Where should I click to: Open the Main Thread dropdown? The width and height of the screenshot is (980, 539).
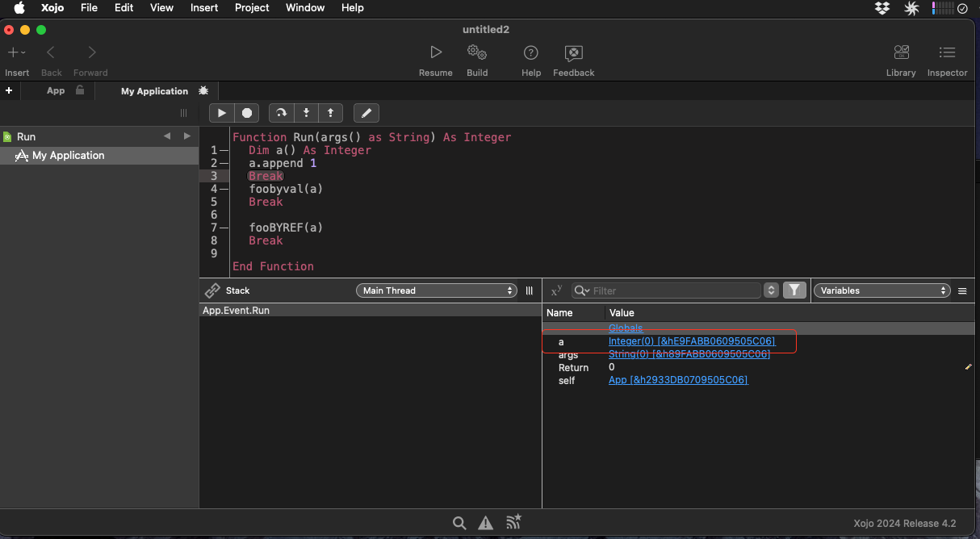tap(437, 290)
